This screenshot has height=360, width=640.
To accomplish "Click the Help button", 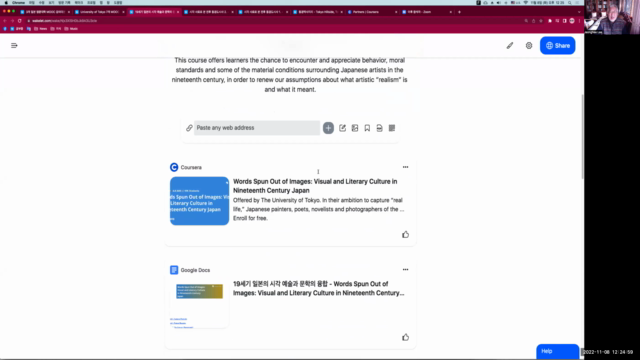I will tap(558, 351).
